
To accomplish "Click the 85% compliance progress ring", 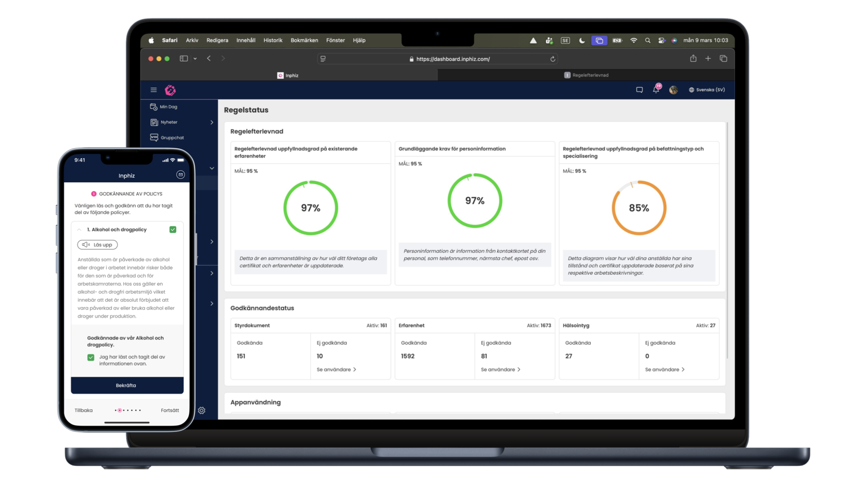I will 639,208.
